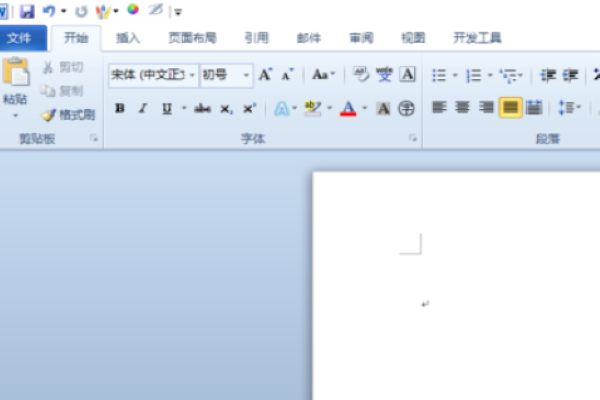Open the Undo history dropdown arrow
Screen dimensions: 600x400
[x=64, y=11]
